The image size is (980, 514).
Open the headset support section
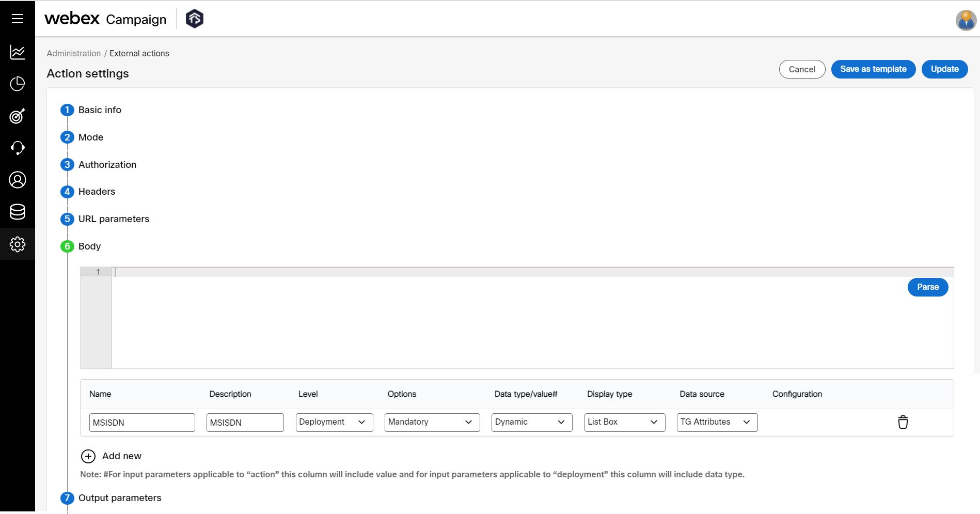[x=17, y=148]
